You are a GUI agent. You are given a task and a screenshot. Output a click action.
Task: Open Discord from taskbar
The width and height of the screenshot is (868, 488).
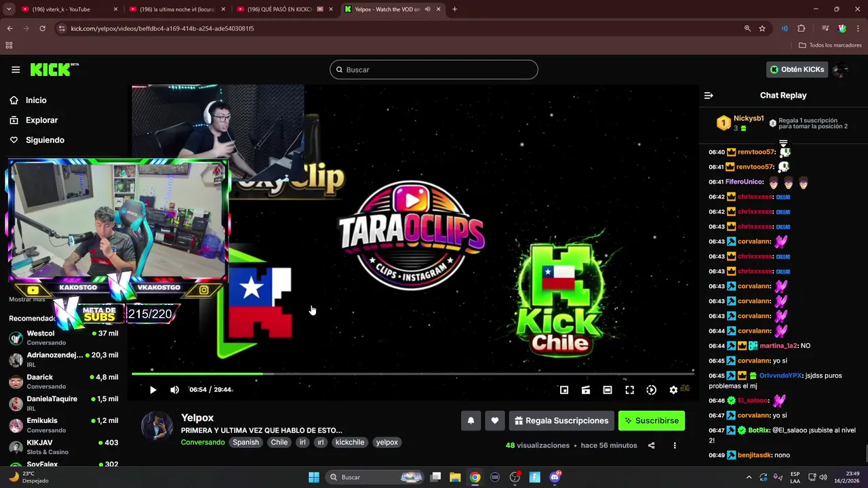(555, 477)
